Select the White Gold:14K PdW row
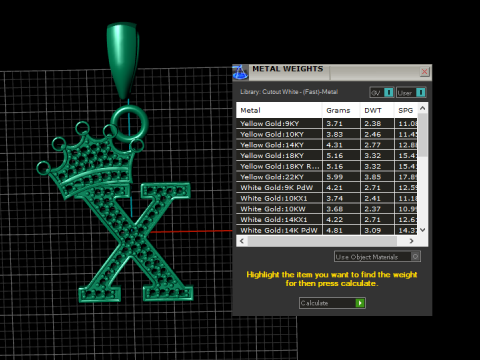Image resolution: width=480 pixels, height=360 pixels. click(327, 230)
